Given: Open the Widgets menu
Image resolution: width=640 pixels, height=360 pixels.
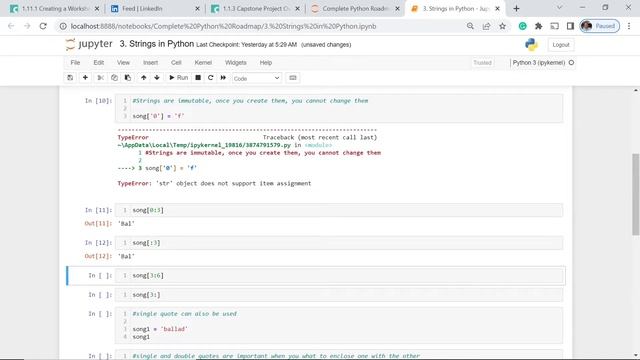Looking at the screenshot, I should pyautogui.click(x=236, y=62).
